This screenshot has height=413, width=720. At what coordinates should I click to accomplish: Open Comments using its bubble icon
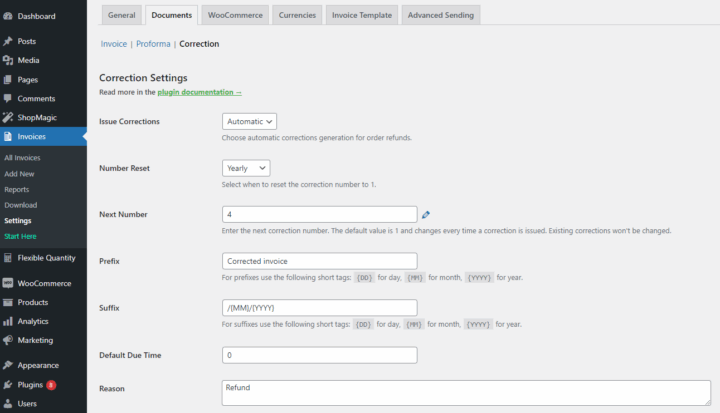pyautogui.click(x=8, y=98)
